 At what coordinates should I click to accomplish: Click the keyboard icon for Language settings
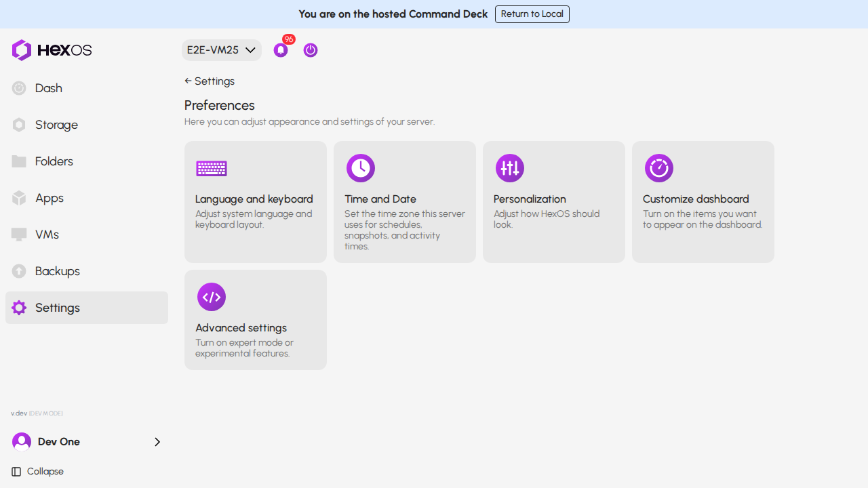(x=212, y=168)
